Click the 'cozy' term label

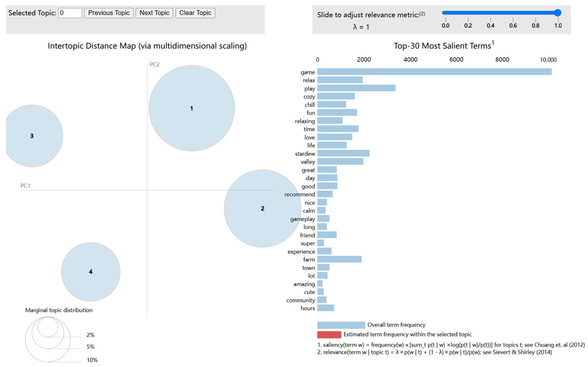(309, 97)
